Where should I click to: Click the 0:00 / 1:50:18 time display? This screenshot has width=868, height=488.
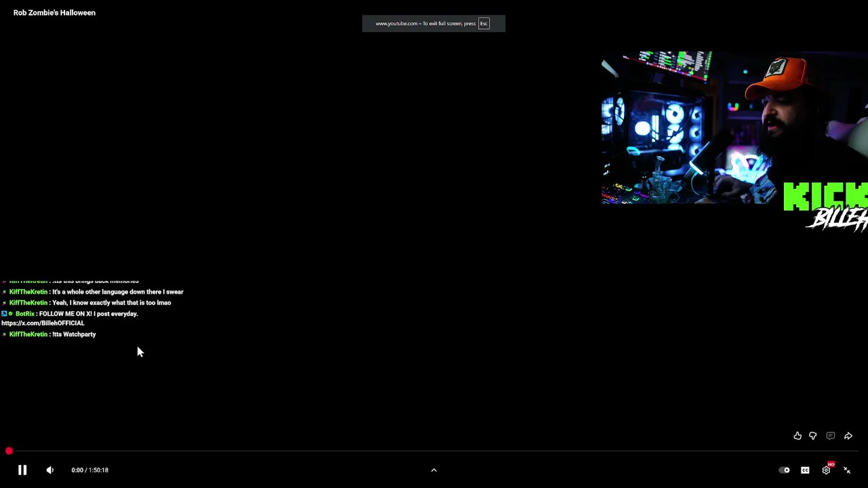pyautogui.click(x=90, y=470)
